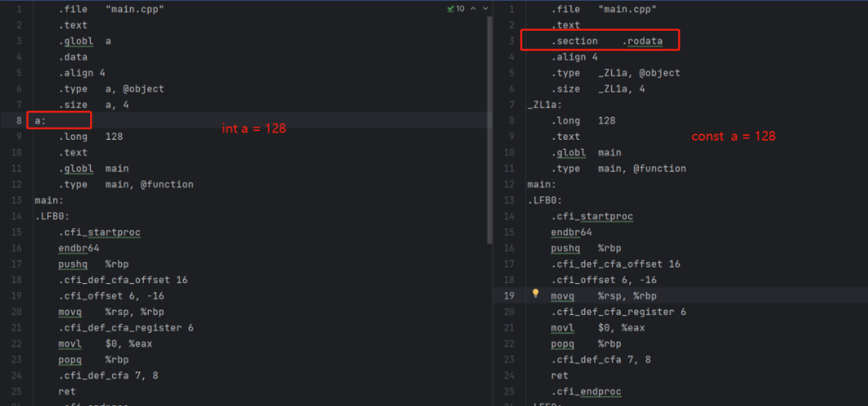Click '.align 4' on left pane line 5
Viewport: 868px width, 406px height.
[81, 73]
